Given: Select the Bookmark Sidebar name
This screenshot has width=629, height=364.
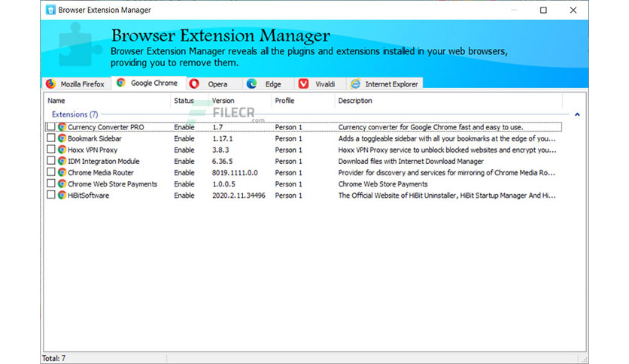Looking at the screenshot, I should coord(95,138).
